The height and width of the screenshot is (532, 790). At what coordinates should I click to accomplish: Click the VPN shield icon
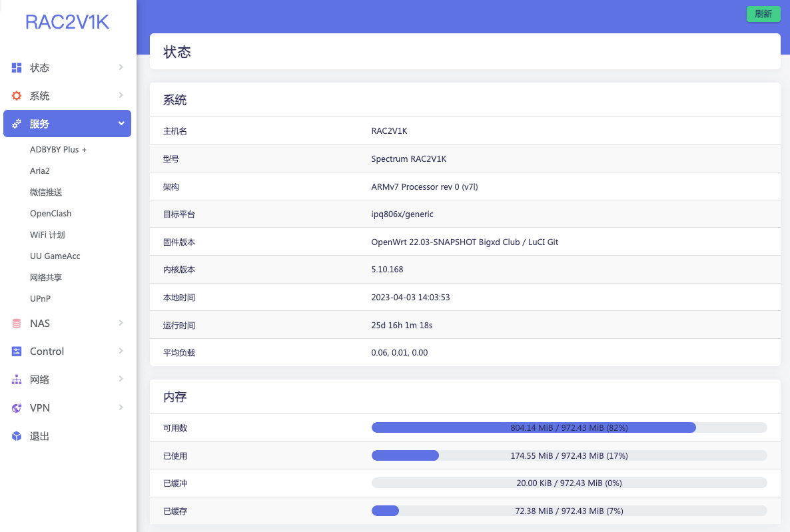coord(16,407)
